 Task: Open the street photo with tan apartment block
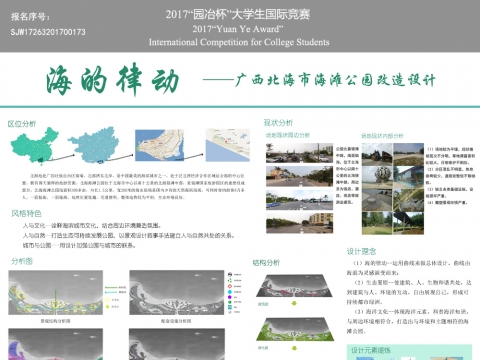coord(299,223)
